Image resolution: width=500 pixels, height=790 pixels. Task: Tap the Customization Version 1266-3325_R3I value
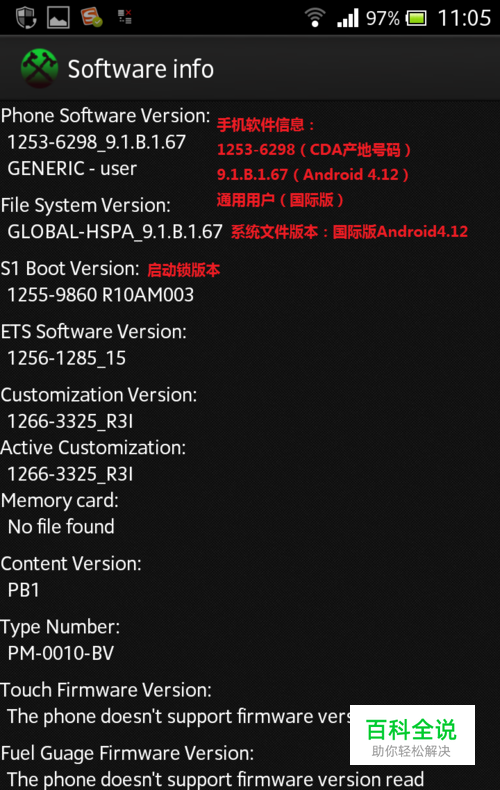[x=70, y=421]
